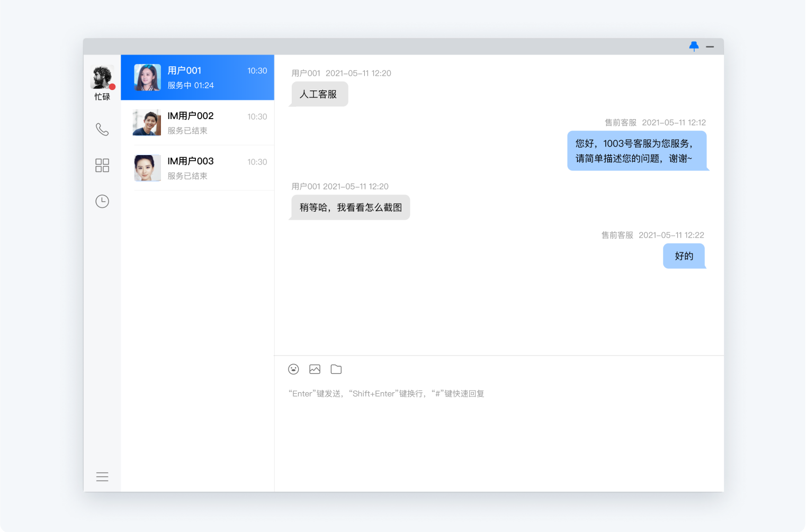807x532 pixels.
Task: Click the 10:30 time on 用户001 row
Action: 257,71
